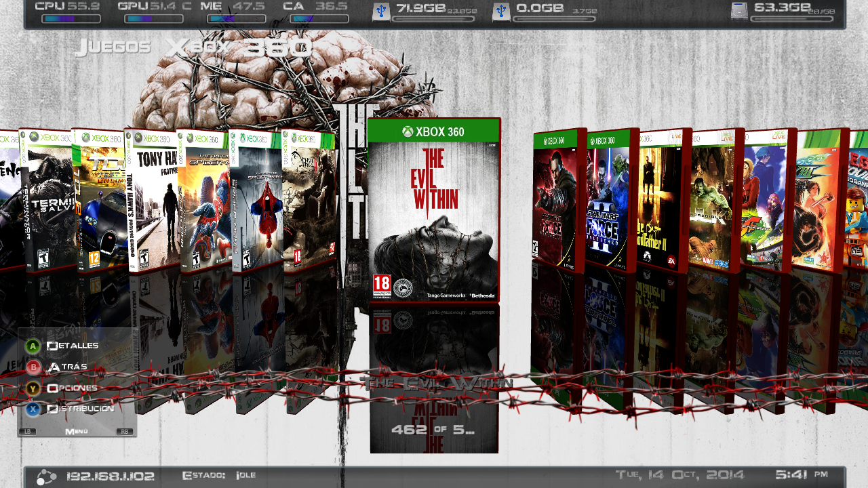This screenshot has width=868, height=488.
Task: Select the Star Wars Force Unleashed II cover
Action: [x=607, y=203]
